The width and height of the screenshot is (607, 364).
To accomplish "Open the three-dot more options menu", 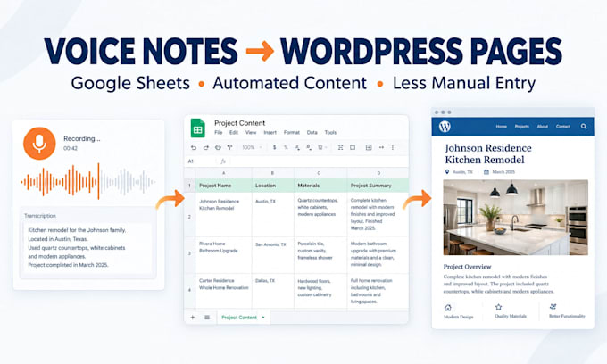I will pos(393,147).
